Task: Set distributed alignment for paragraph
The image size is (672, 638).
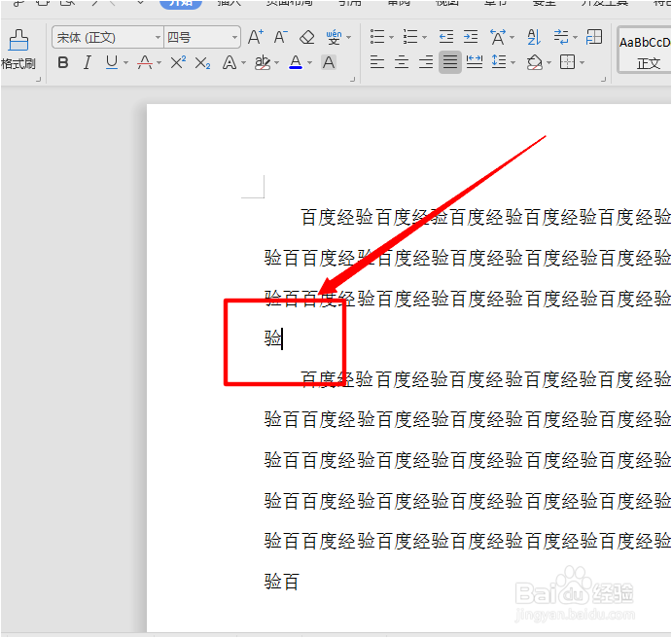Action: click(475, 62)
